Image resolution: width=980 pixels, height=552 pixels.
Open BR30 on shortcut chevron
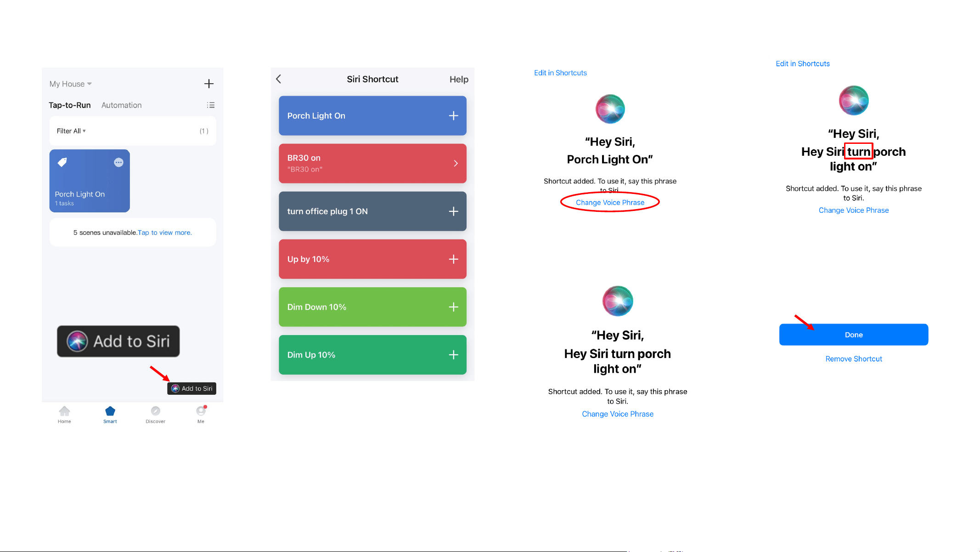click(x=456, y=163)
